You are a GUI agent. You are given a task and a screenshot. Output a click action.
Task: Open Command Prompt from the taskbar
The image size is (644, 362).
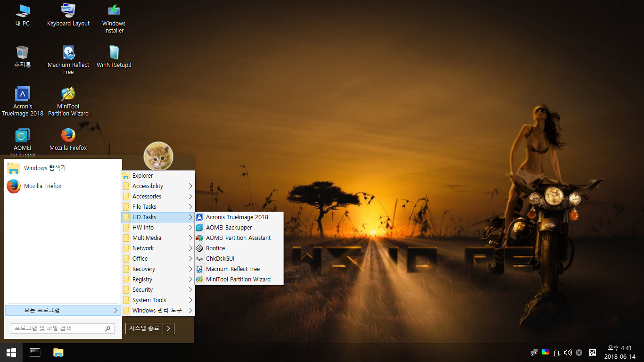pyautogui.click(x=35, y=353)
